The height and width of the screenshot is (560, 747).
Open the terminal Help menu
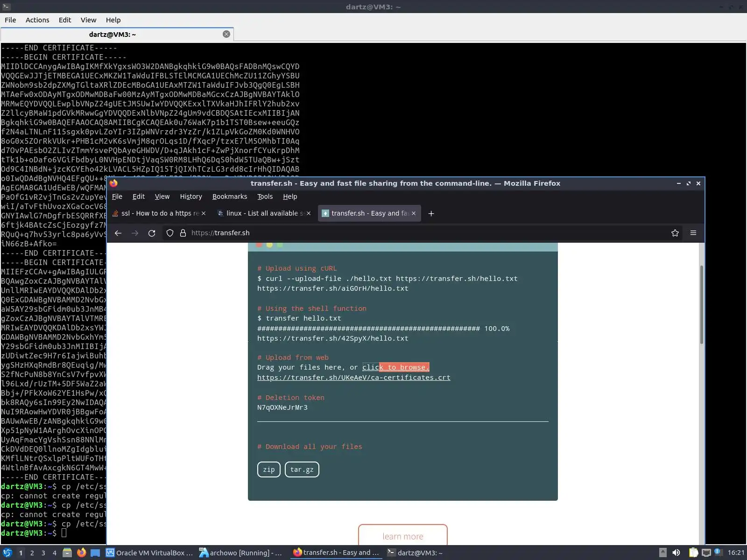pos(113,20)
